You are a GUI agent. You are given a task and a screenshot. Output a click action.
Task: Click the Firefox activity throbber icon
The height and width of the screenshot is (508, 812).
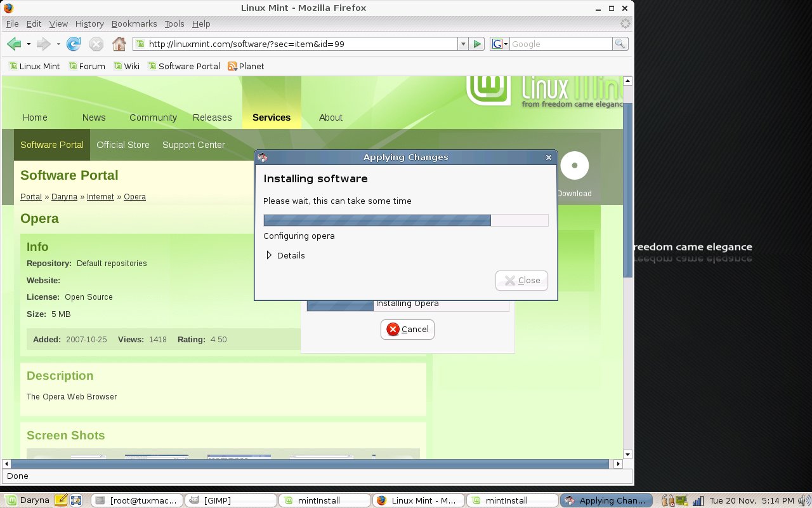click(x=625, y=23)
